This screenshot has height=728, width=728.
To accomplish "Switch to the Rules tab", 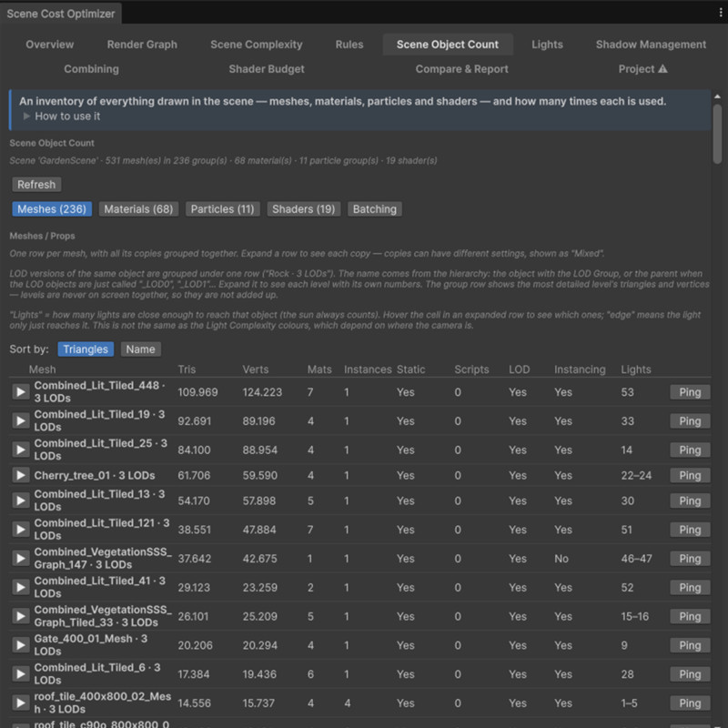I will coord(349,45).
